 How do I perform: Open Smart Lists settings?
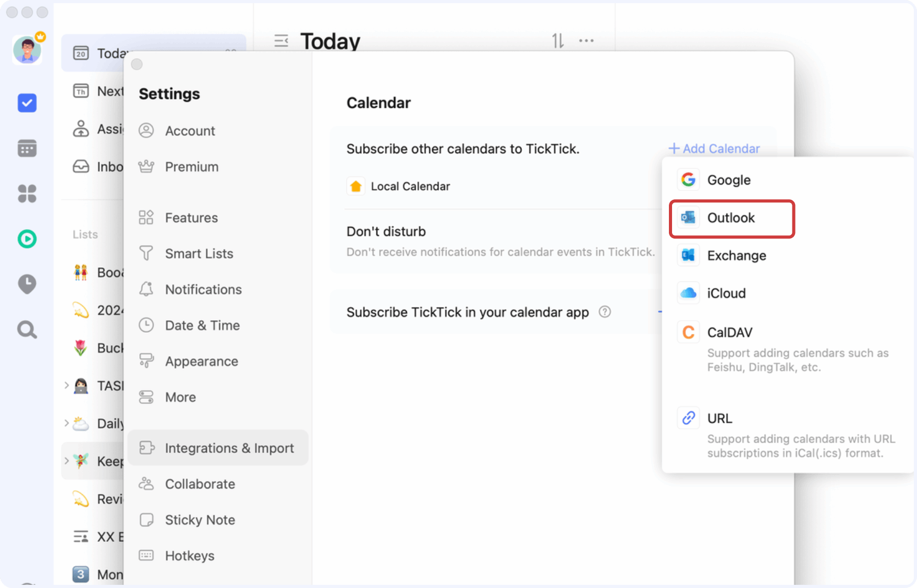[218, 254]
